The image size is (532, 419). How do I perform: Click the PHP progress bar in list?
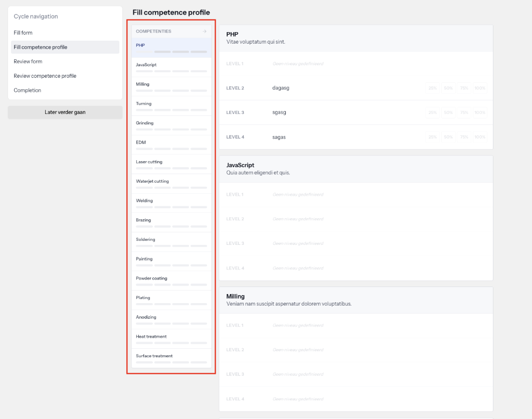coord(171,52)
